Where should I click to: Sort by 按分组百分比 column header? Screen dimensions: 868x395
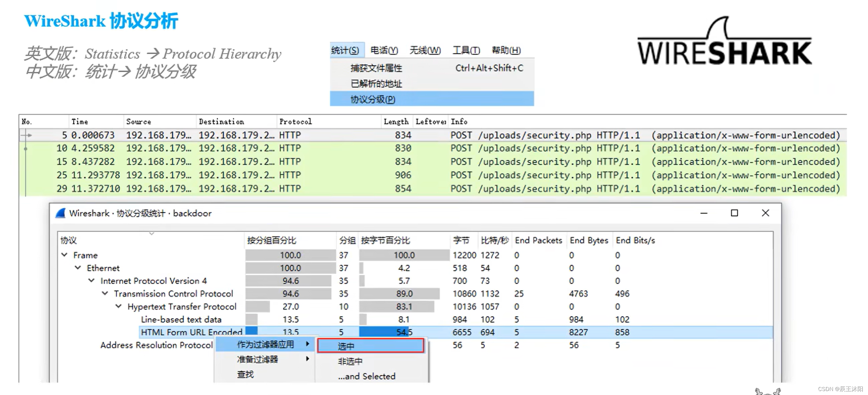290,240
